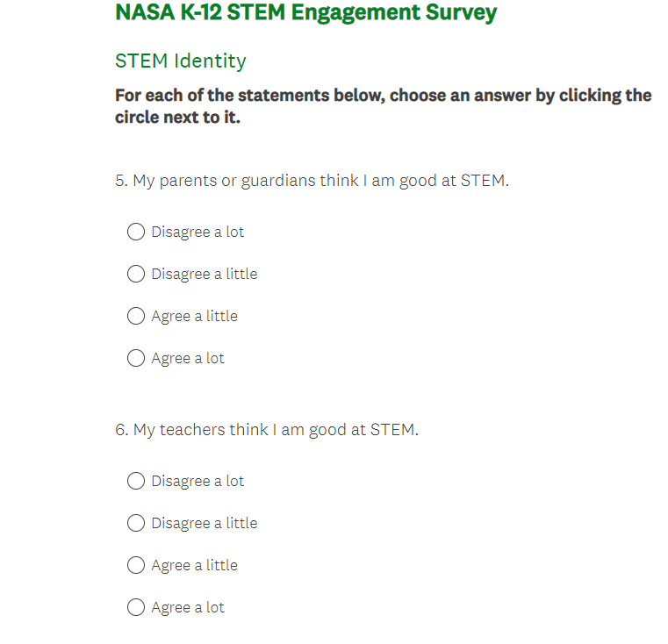
Task: Click the question 6 teachers statement text
Action: point(267,430)
